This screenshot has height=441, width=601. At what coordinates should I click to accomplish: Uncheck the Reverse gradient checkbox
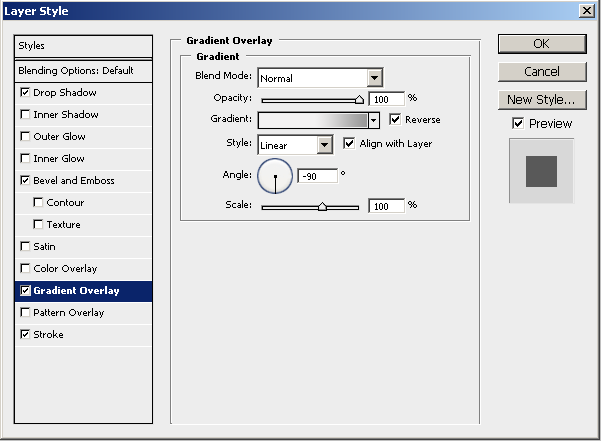[395, 119]
